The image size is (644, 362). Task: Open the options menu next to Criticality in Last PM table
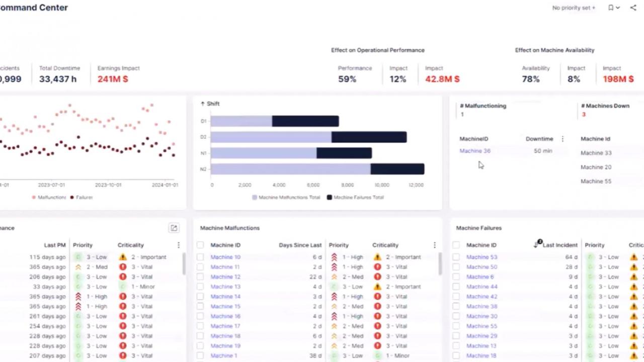point(179,245)
